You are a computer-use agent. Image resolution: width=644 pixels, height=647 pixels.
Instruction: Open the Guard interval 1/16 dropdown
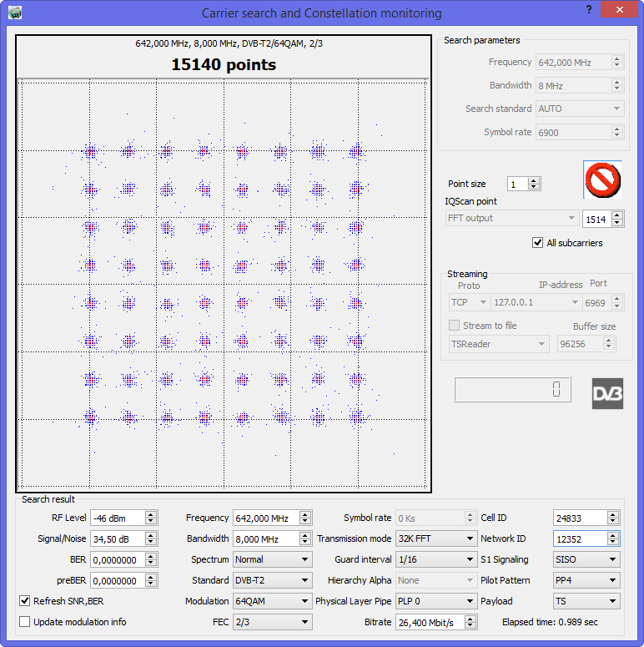pyautogui.click(x=435, y=559)
